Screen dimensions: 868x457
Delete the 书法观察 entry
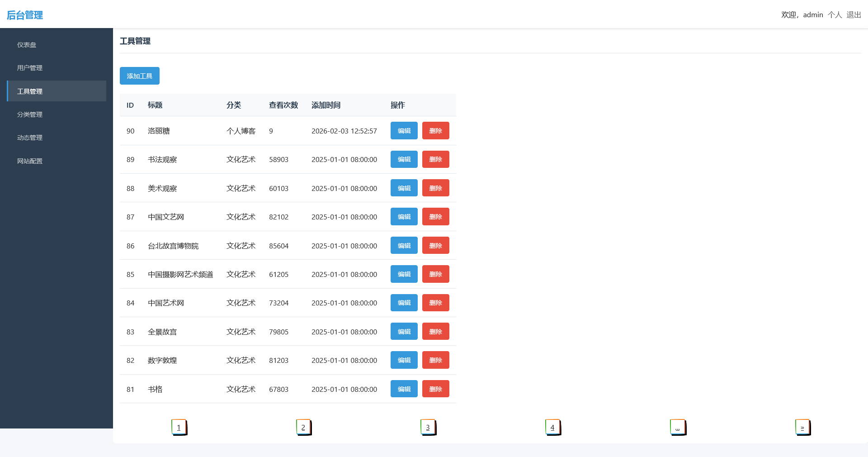pyautogui.click(x=435, y=159)
